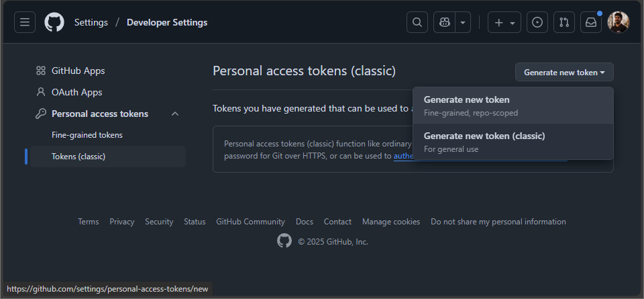The width and height of the screenshot is (644, 299).
Task: Open the create new plus menu
Action: [504, 22]
